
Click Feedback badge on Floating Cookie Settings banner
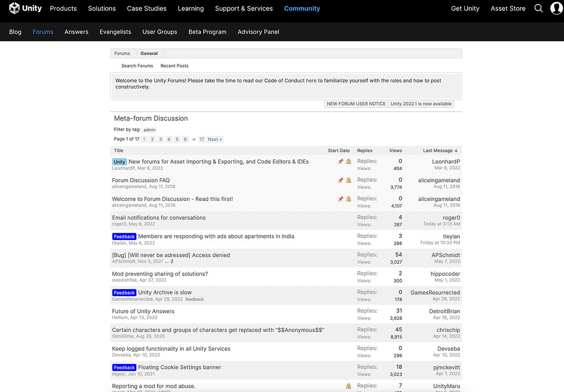(x=124, y=368)
